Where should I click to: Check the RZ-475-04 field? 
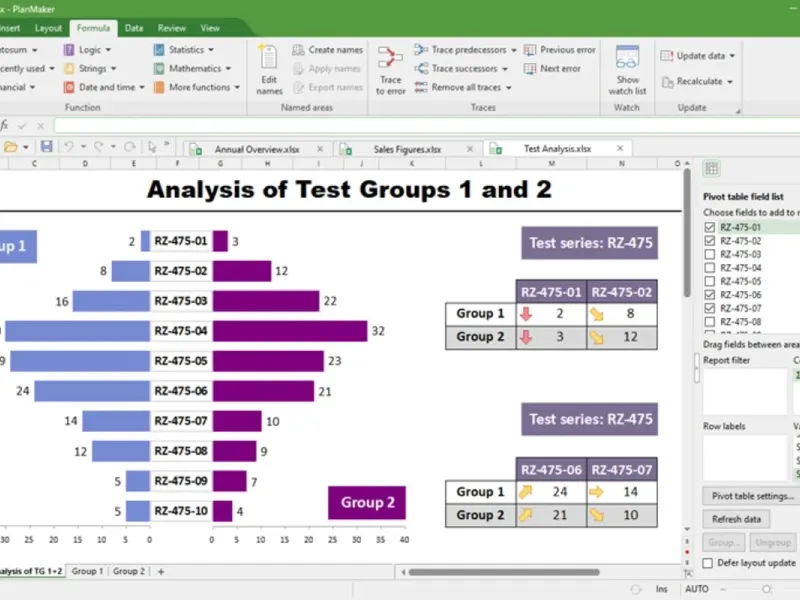click(x=709, y=267)
